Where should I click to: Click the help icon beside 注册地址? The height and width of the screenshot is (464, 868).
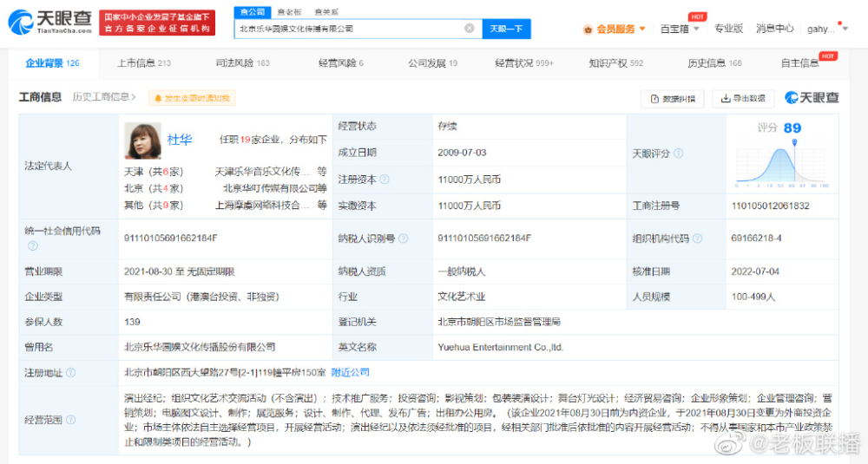(71, 373)
